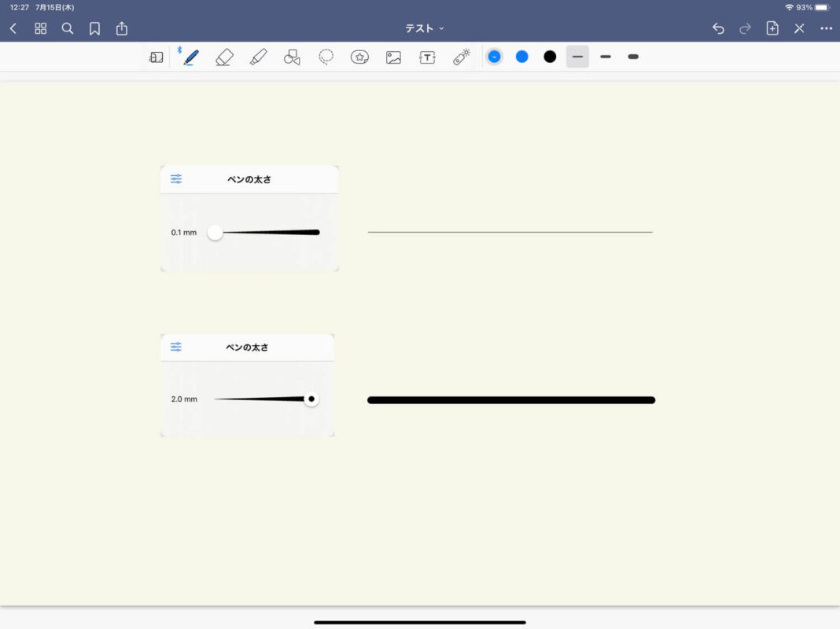The height and width of the screenshot is (629, 840).
Task: Select the Eraser tool
Action: coord(224,57)
